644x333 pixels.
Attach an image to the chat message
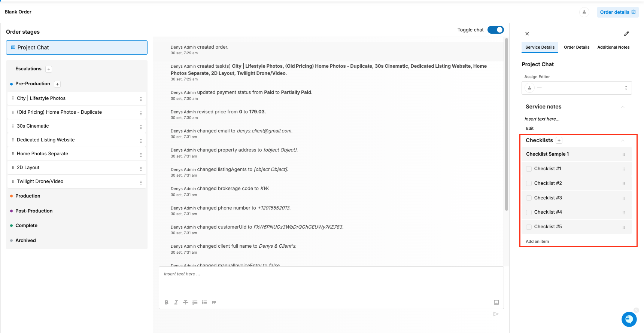click(x=496, y=302)
